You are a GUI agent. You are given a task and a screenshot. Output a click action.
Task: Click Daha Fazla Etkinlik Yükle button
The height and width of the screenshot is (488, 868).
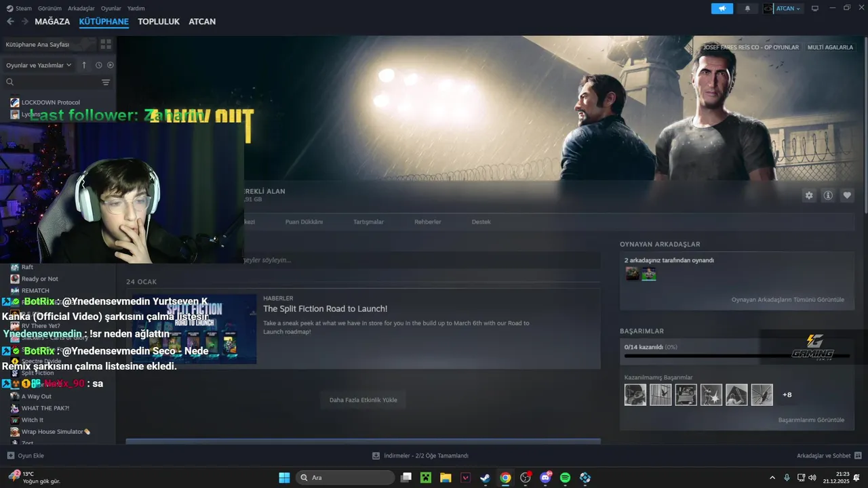(x=363, y=400)
